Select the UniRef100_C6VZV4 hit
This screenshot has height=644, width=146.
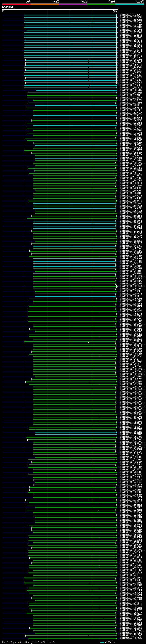[131, 108]
